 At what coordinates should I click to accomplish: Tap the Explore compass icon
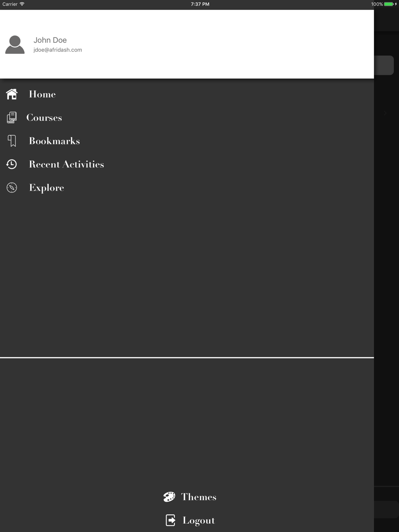point(12,187)
